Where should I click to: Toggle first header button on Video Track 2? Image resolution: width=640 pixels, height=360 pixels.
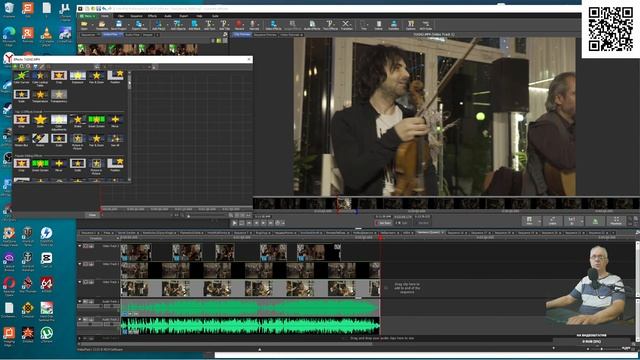(x=86, y=264)
